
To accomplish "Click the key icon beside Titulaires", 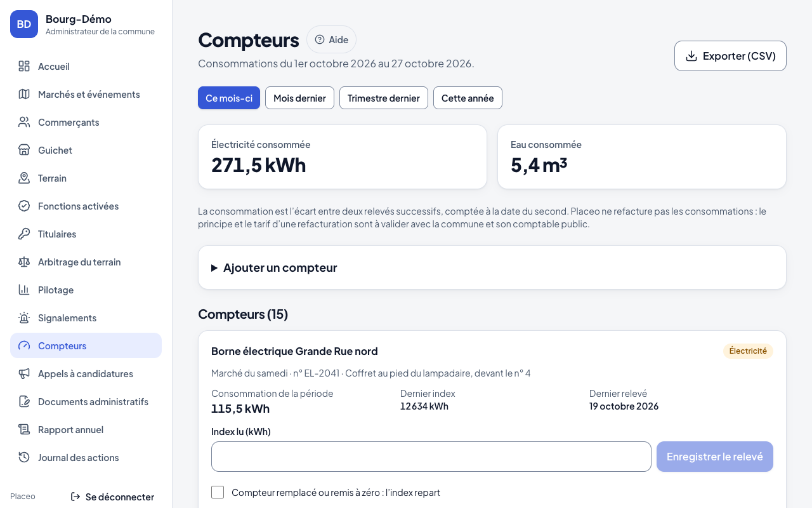I will point(24,234).
